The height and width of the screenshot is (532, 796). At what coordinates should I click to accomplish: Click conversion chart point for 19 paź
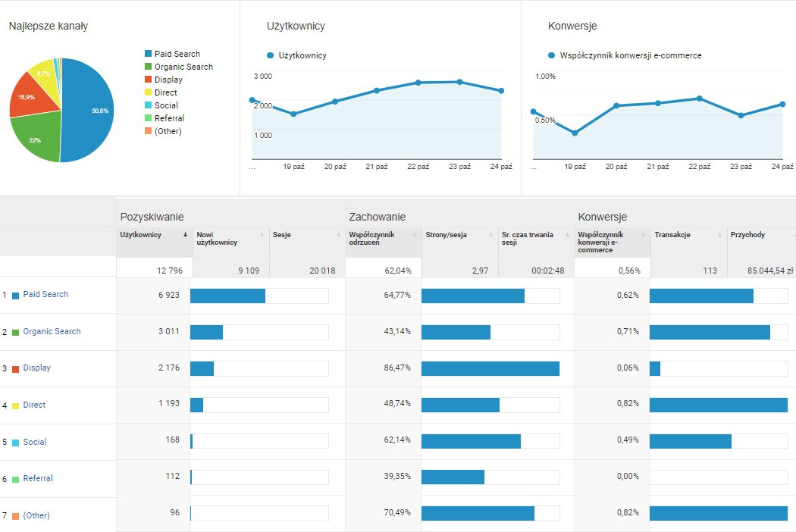pos(575,133)
